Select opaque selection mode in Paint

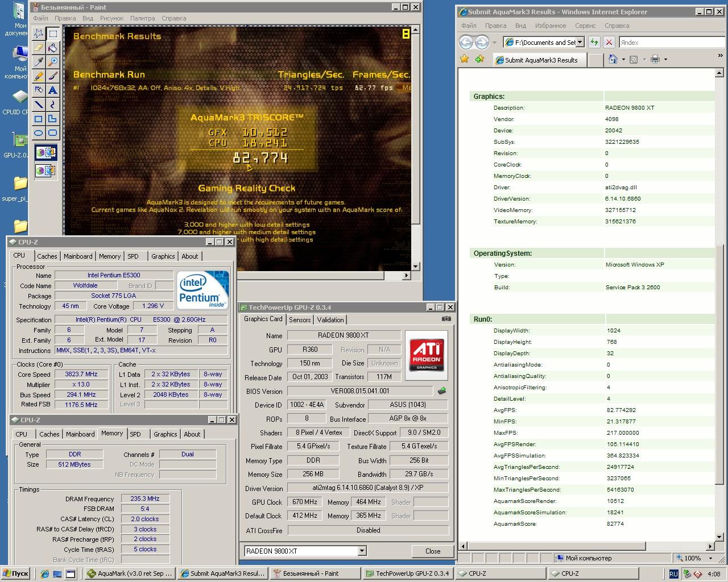tap(45, 152)
